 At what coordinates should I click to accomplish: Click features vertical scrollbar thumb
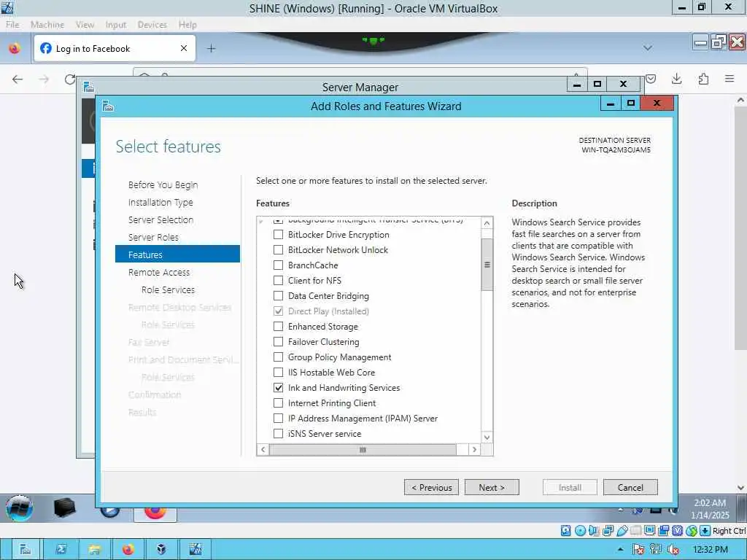click(487, 264)
